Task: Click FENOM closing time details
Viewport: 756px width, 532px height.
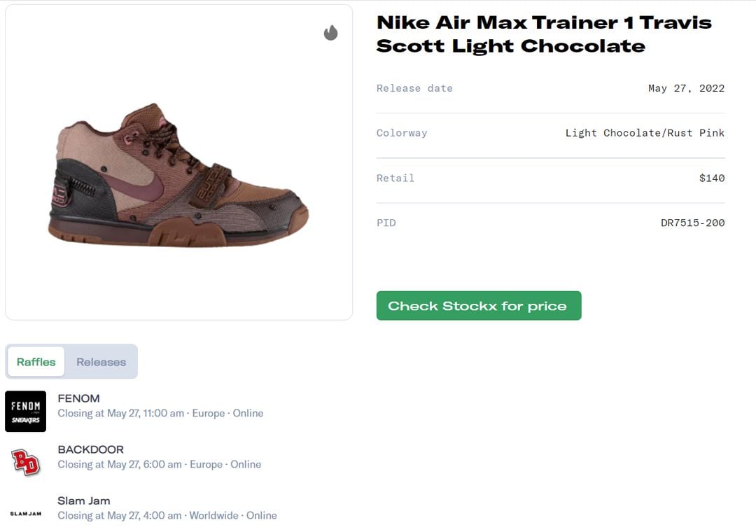Action: [160, 413]
